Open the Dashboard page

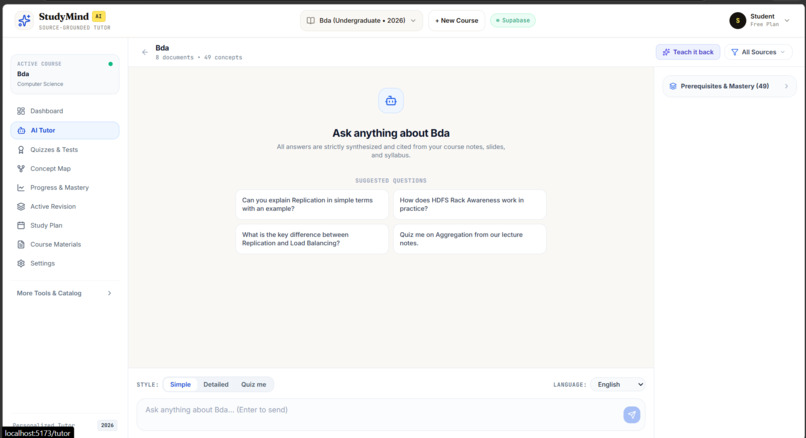click(65, 111)
